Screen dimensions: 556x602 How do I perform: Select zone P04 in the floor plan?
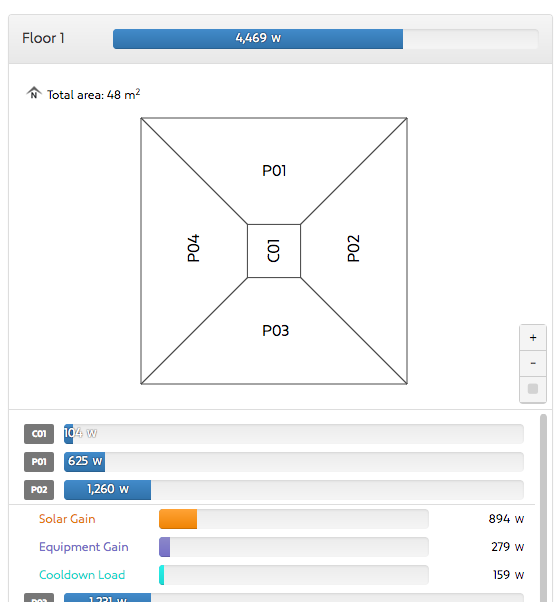point(194,248)
